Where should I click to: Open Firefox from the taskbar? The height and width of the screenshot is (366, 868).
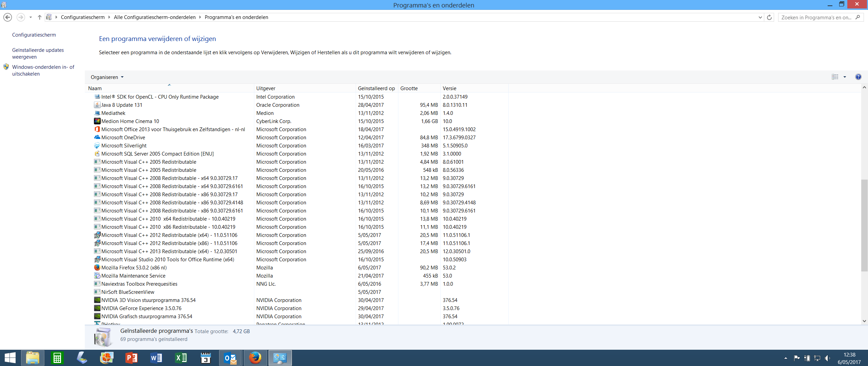pos(255,358)
